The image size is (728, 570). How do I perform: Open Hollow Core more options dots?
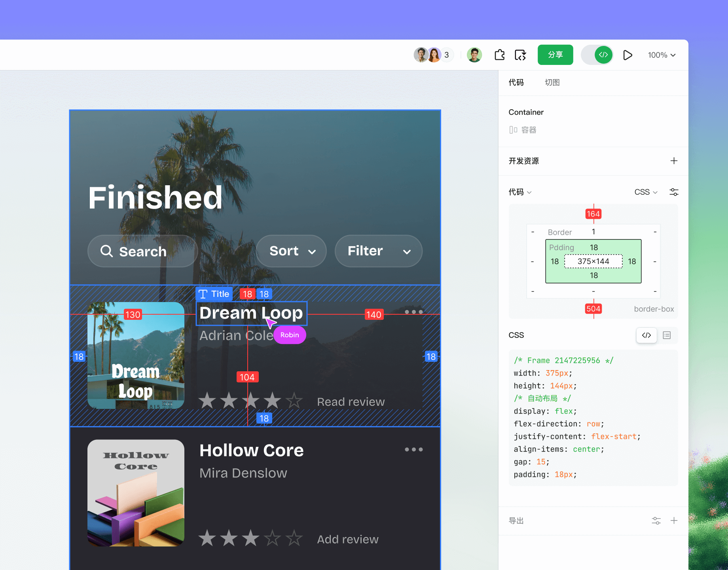[413, 449]
